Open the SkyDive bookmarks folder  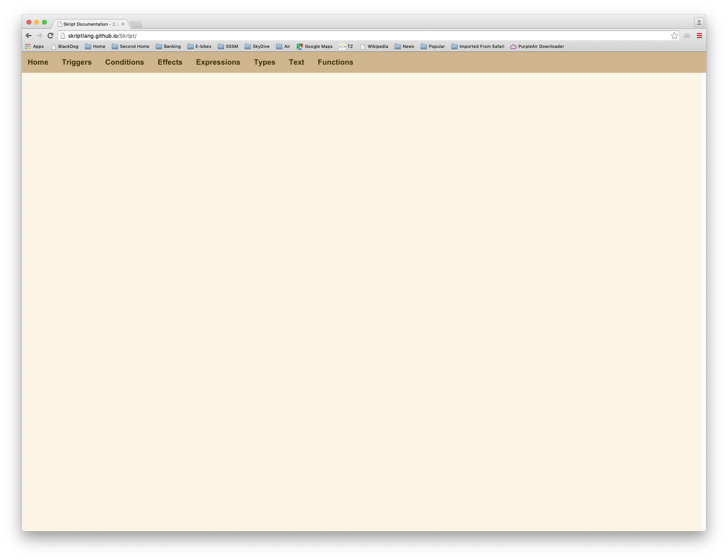click(x=258, y=46)
